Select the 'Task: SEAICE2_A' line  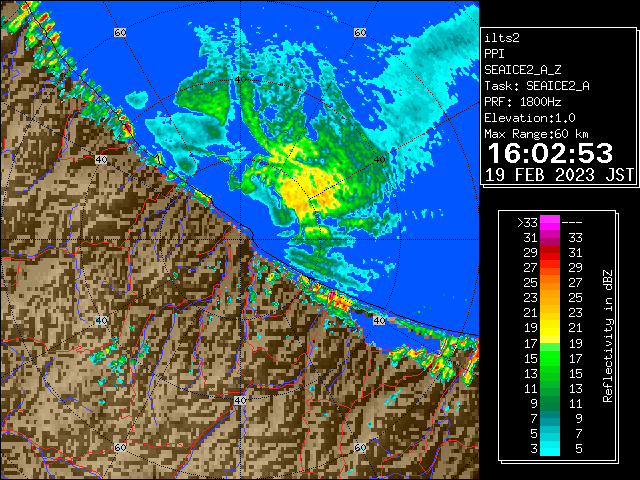point(537,86)
